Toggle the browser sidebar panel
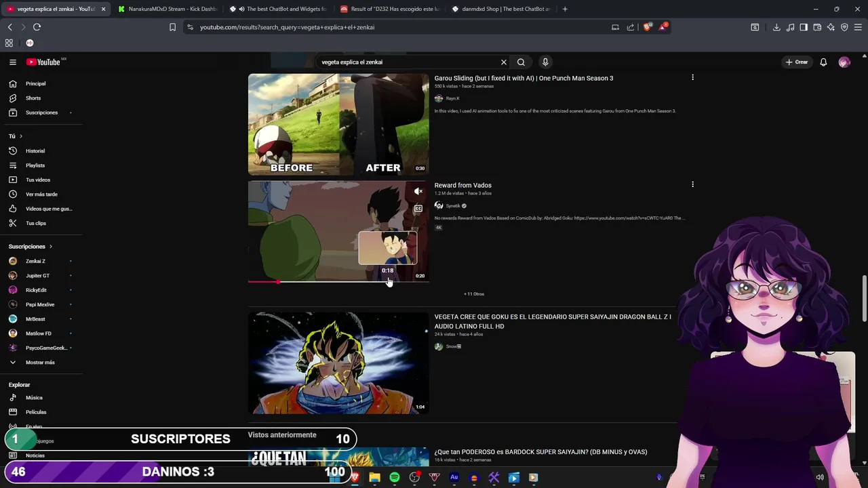 [804, 27]
